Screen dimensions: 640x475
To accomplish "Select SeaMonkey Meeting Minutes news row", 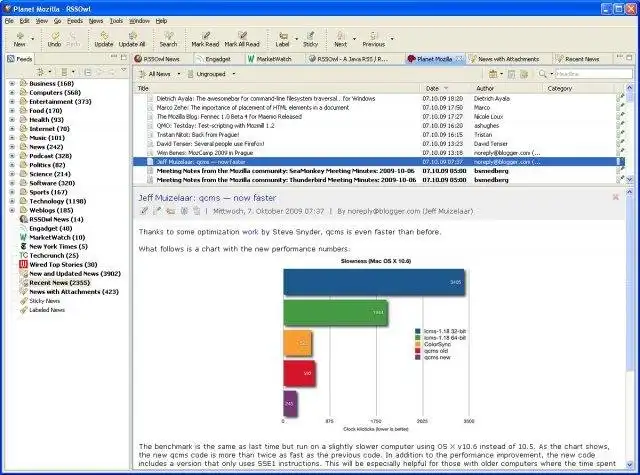I will pos(375,171).
